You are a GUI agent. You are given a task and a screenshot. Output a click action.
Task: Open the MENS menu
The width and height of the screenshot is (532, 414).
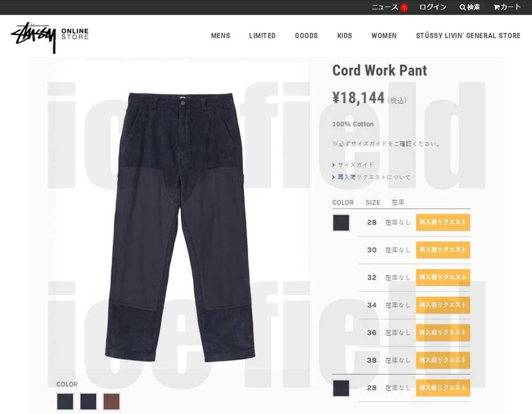click(x=220, y=35)
